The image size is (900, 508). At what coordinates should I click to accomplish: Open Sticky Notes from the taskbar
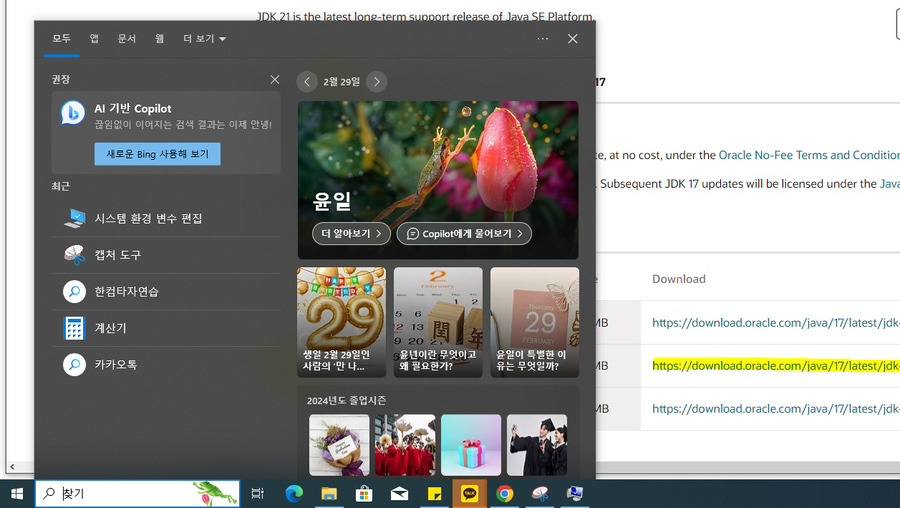pyautogui.click(x=435, y=494)
